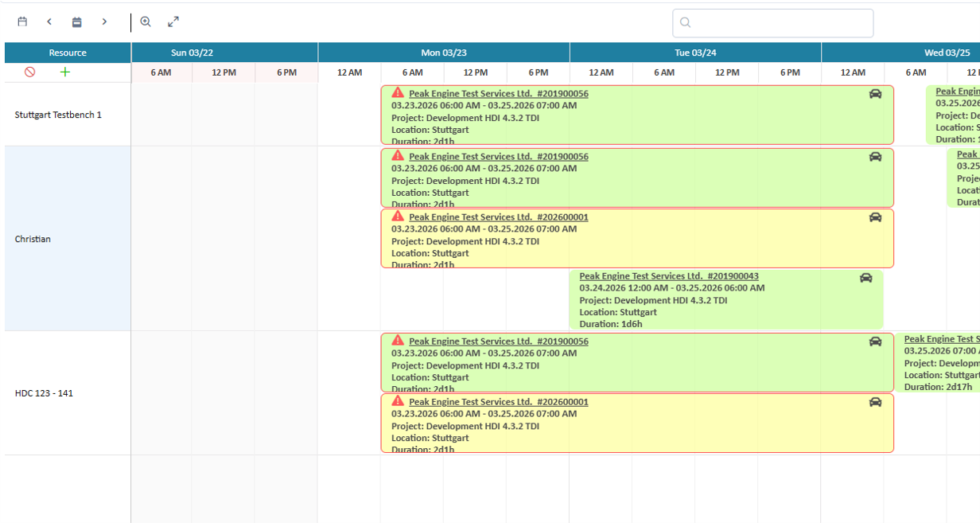Click '03.24.2026 12:00 AM - 03.25.2026 06:00 AM' date range
The width and height of the screenshot is (980, 523).
672,288
